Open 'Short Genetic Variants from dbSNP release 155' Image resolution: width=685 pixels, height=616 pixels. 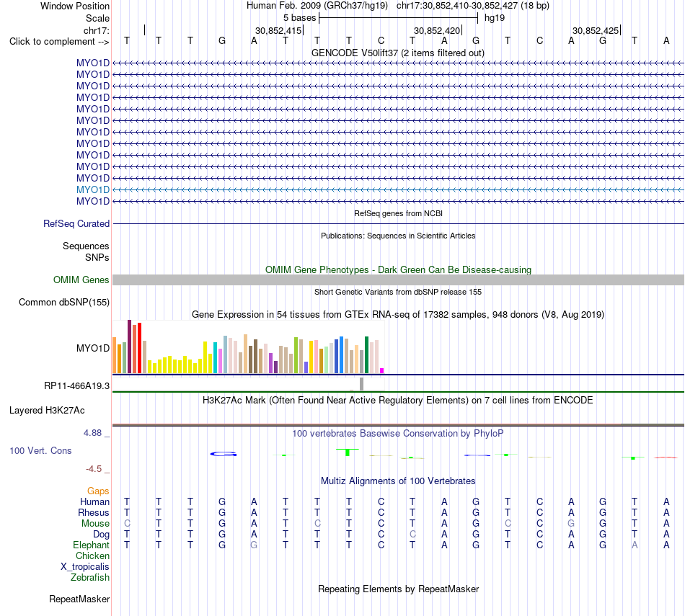coord(398,292)
